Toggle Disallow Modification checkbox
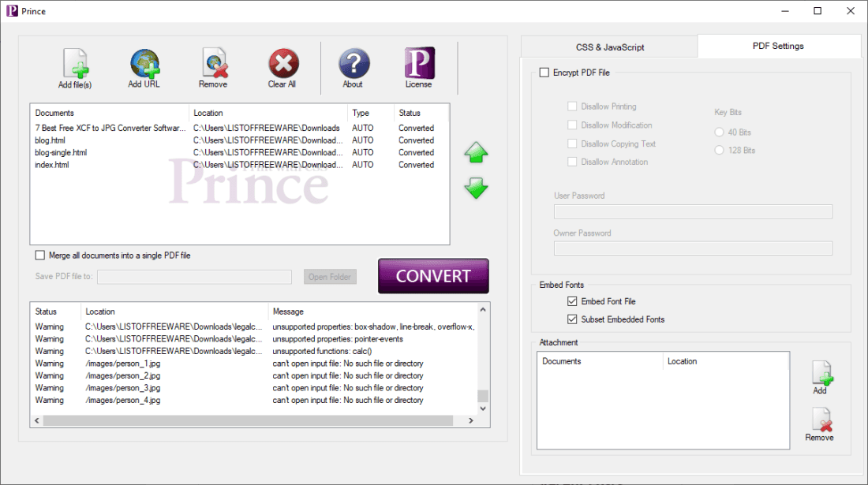Image resolution: width=868 pixels, height=485 pixels. coord(572,125)
